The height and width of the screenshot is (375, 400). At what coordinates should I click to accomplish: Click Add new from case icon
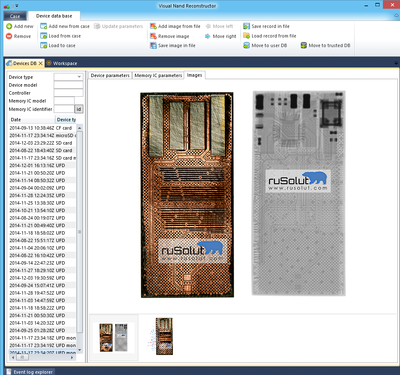point(44,26)
